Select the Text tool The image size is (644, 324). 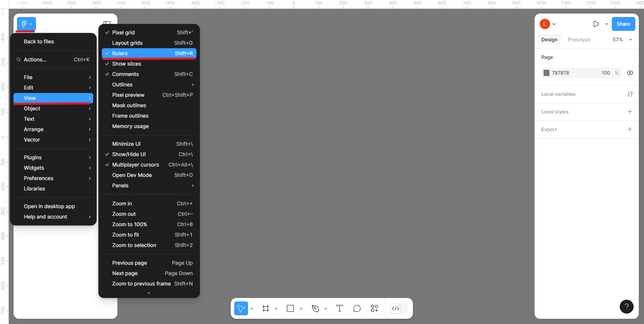tap(339, 308)
